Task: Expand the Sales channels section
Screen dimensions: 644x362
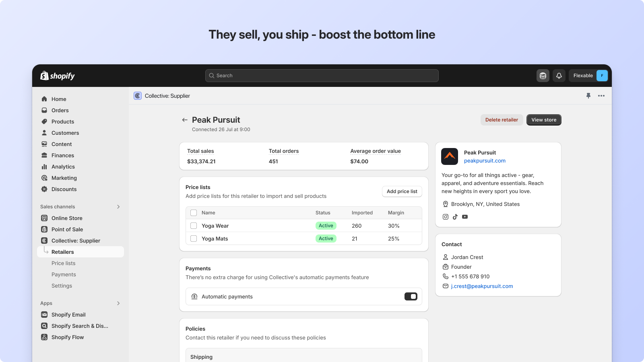Action: (x=118, y=206)
